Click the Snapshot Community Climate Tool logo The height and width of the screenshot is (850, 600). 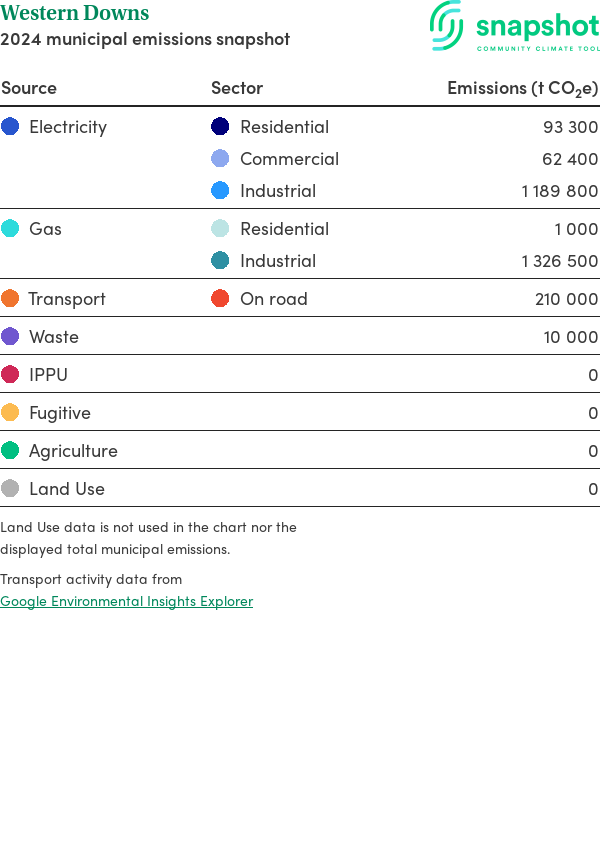pos(514,26)
